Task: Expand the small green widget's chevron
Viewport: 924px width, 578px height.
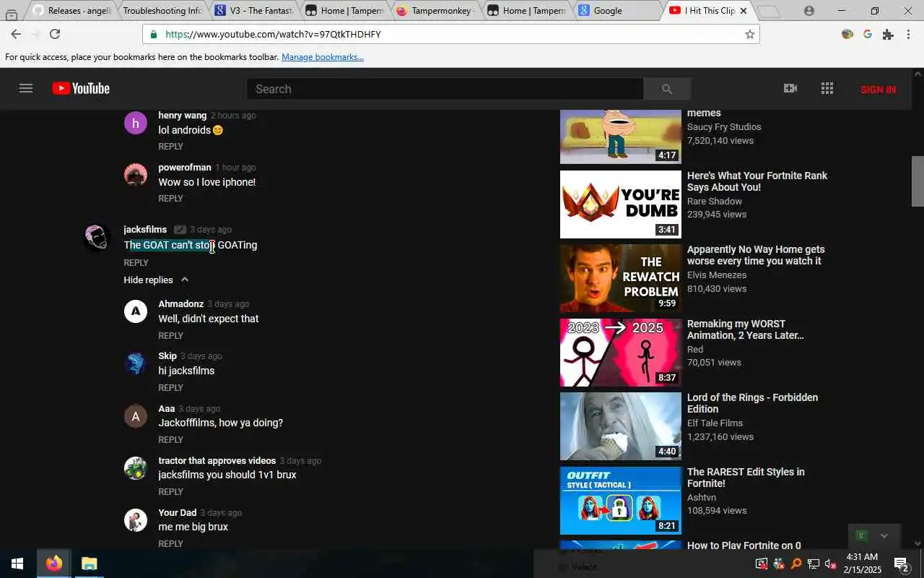Action: (884, 535)
